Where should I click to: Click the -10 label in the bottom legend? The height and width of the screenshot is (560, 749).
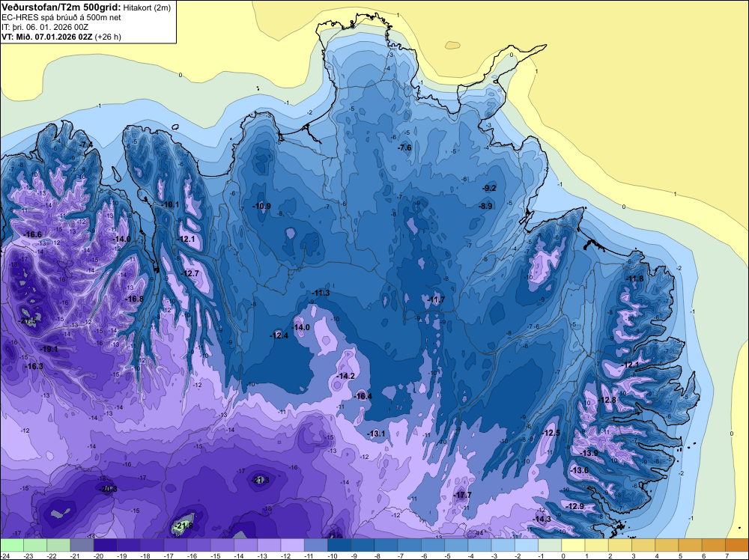point(333,556)
